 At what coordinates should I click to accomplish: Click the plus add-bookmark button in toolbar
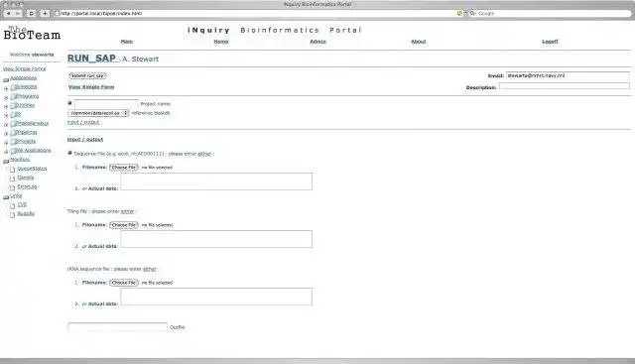coord(45,13)
